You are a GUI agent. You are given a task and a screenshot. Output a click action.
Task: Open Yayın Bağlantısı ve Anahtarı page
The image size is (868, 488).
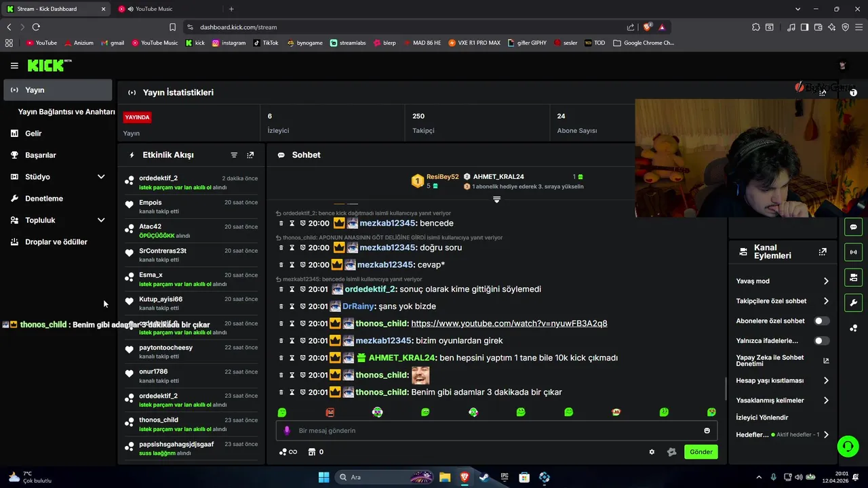(x=66, y=112)
